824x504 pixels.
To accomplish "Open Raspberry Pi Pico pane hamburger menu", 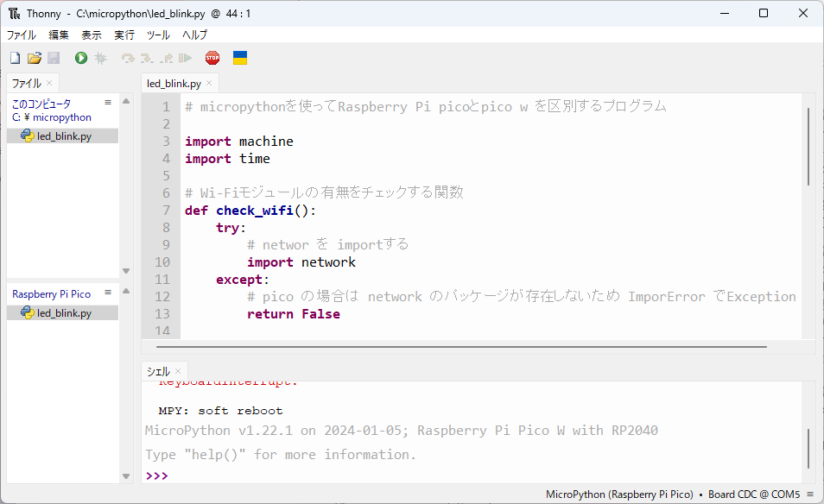I will pyautogui.click(x=109, y=293).
